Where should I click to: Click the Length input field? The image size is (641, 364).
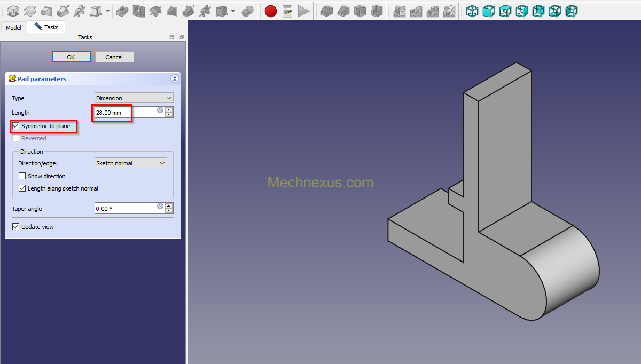tap(125, 113)
